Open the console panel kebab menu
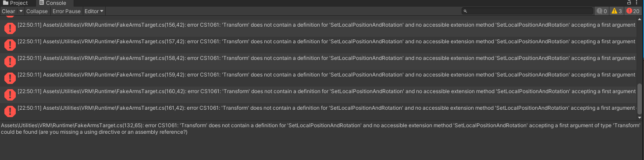This screenshot has height=160, width=644. (x=637, y=3)
